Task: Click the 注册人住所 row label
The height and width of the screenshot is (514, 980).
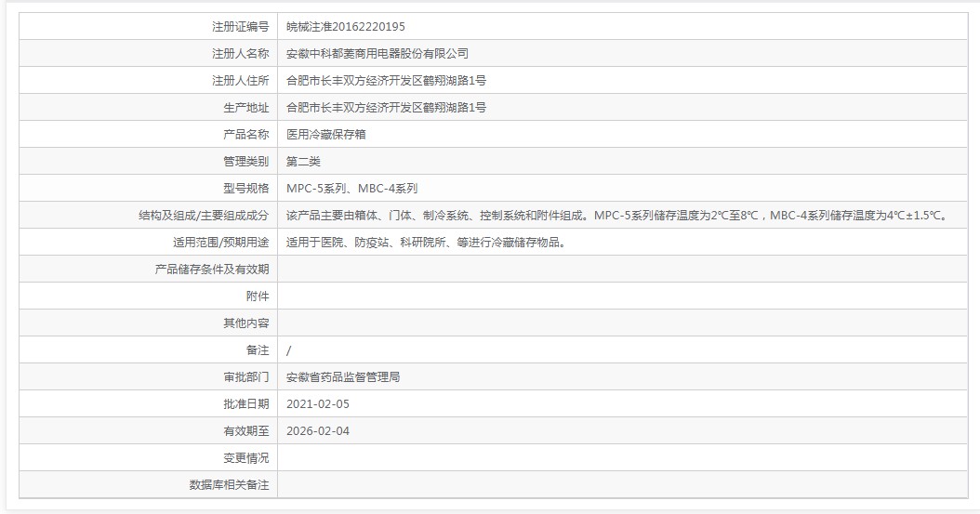Action: tap(240, 81)
